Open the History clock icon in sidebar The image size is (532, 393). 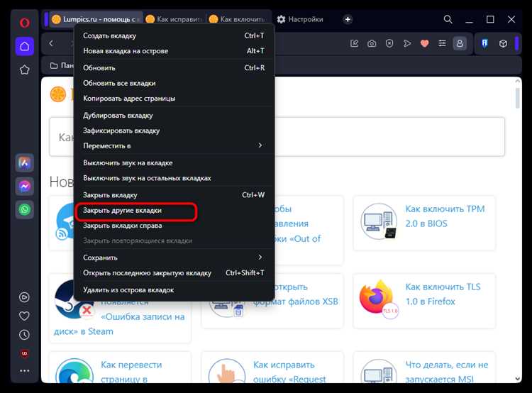coord(24,335)
